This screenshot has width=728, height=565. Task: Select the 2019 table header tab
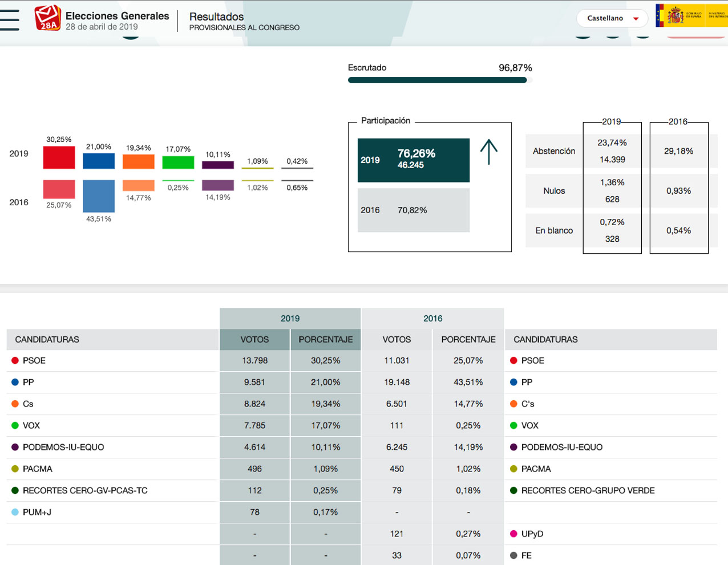(290, 319)
